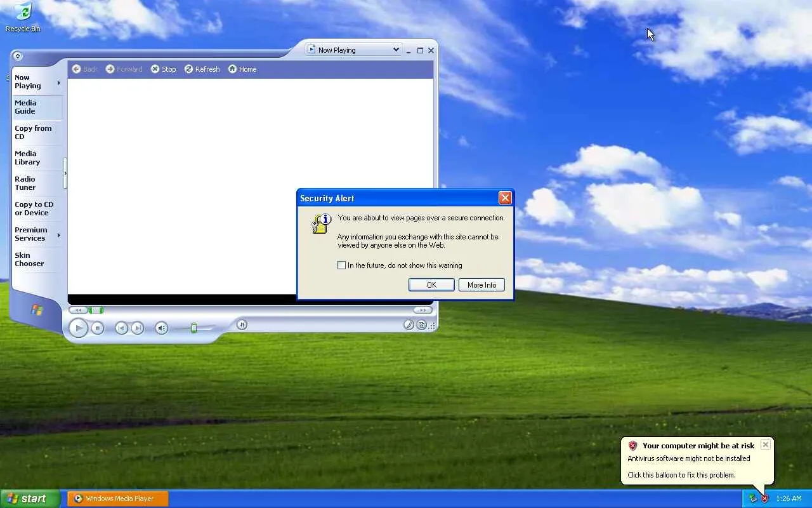
Task: Click the green tray icon beside the shield
Action: click(753, 498)
